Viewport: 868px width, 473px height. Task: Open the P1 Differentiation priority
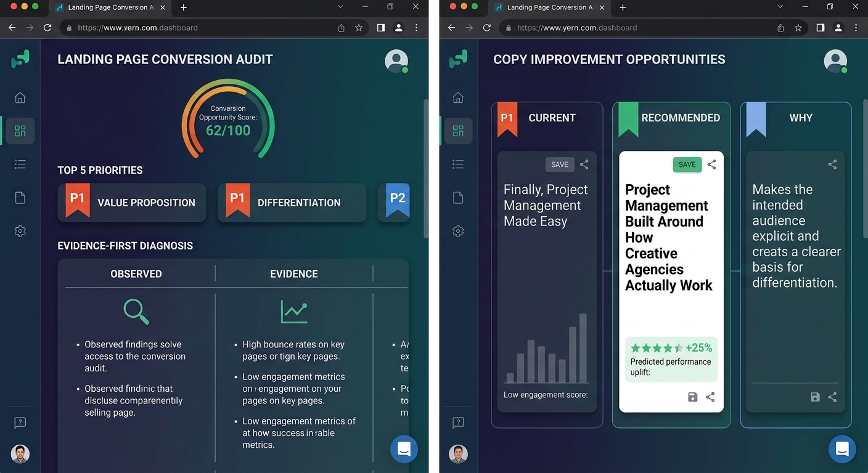pyautogui.click(x=292, y=202)
